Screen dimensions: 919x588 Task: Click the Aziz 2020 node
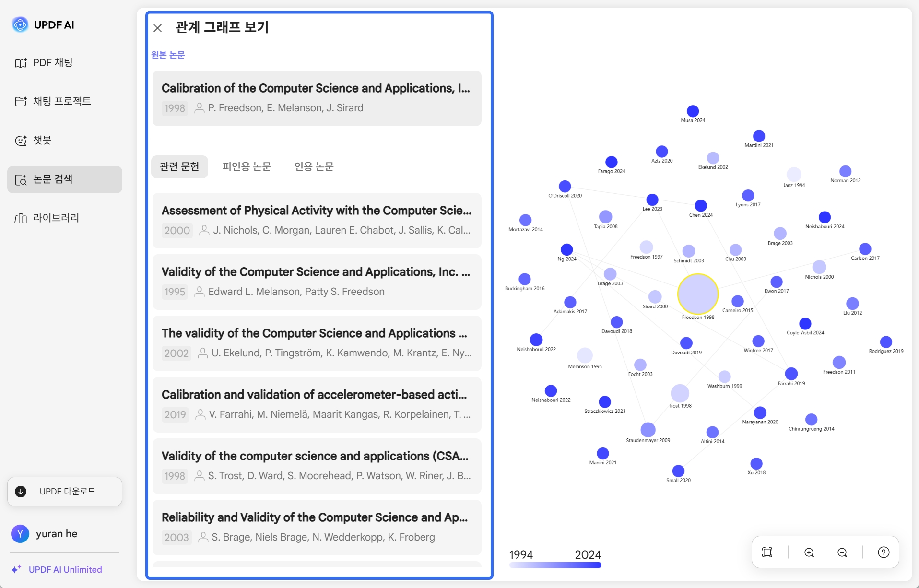point(662,152)
